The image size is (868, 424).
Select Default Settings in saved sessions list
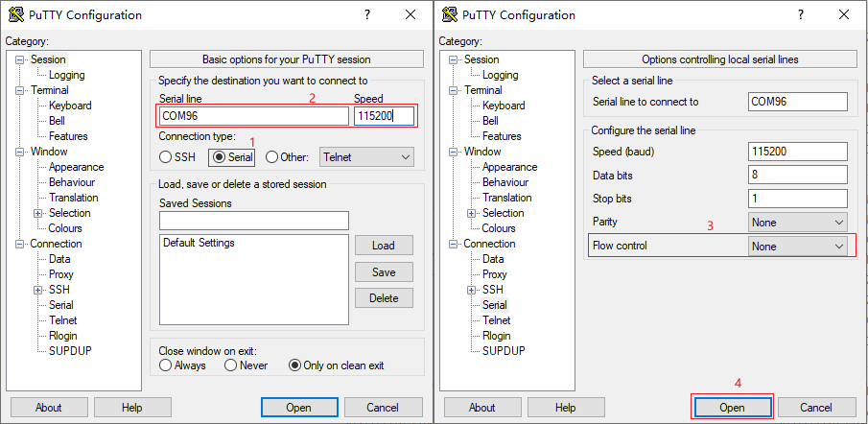click(199, 243)
